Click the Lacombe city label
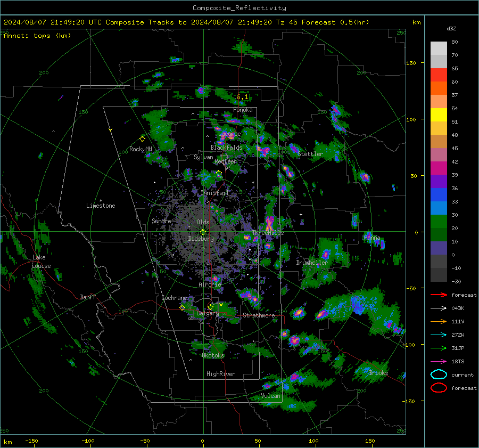The width and height of the screenshot is (479, 448). pos(229,134)
